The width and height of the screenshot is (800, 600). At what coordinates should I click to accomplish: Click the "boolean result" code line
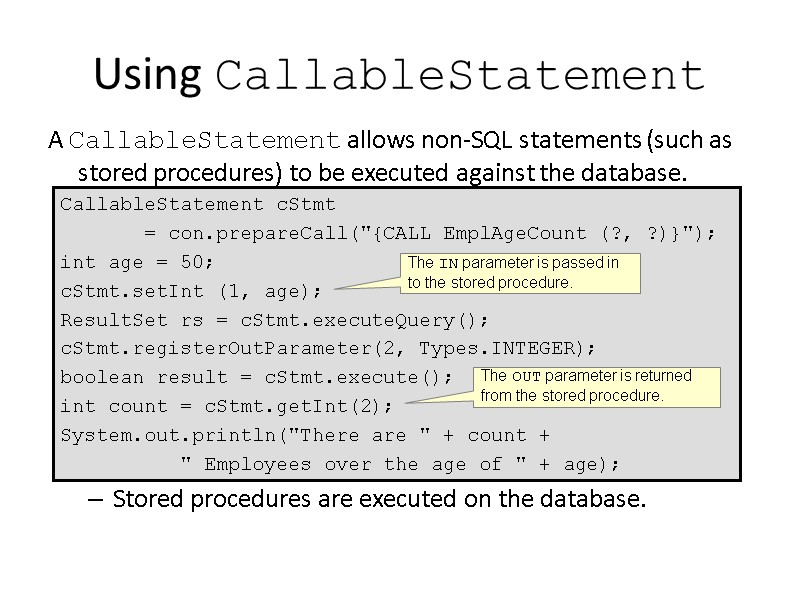(256, 378)
